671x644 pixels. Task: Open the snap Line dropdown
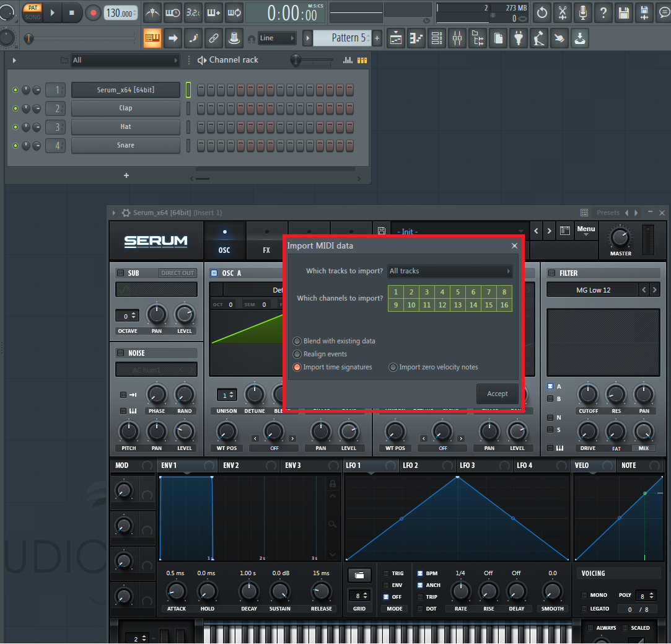(x=277, y=38)
